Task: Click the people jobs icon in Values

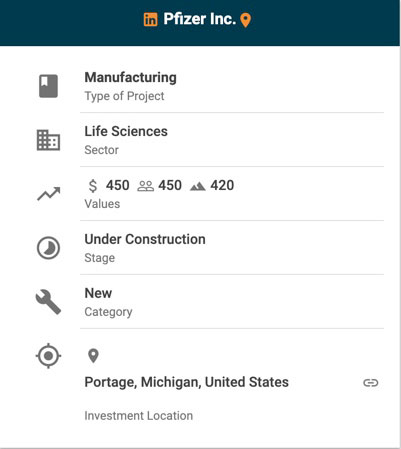Action: (x=146, y=186)
